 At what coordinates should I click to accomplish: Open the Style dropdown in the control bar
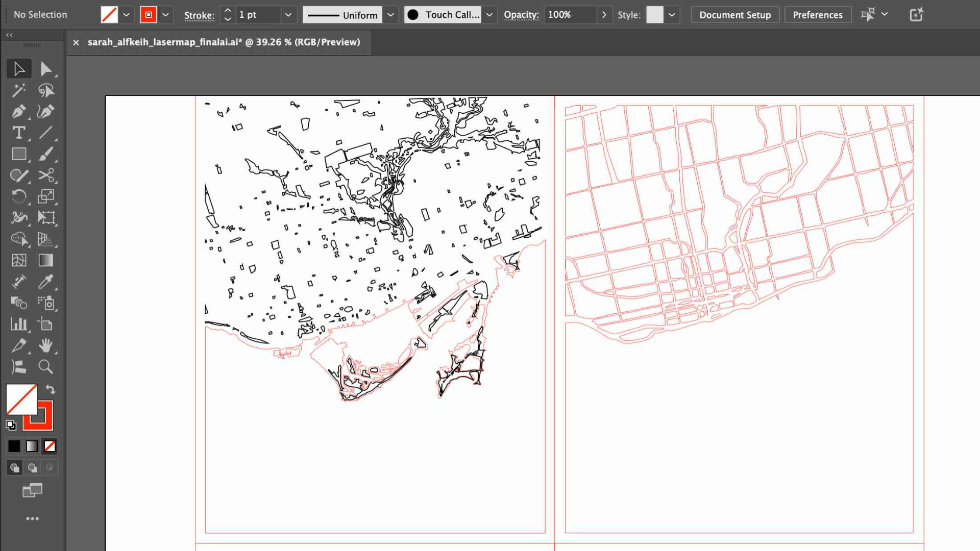pos(672,15)
